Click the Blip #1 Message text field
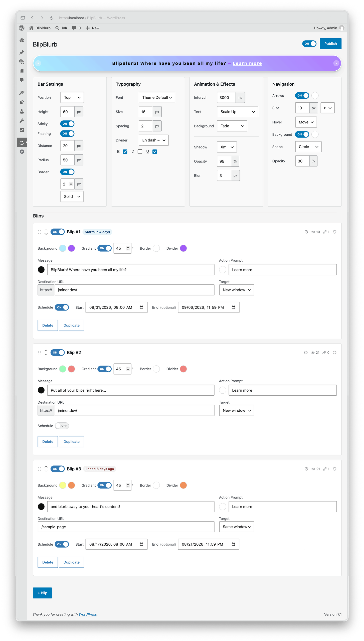The image size is (364, 641). pos(131,270)
